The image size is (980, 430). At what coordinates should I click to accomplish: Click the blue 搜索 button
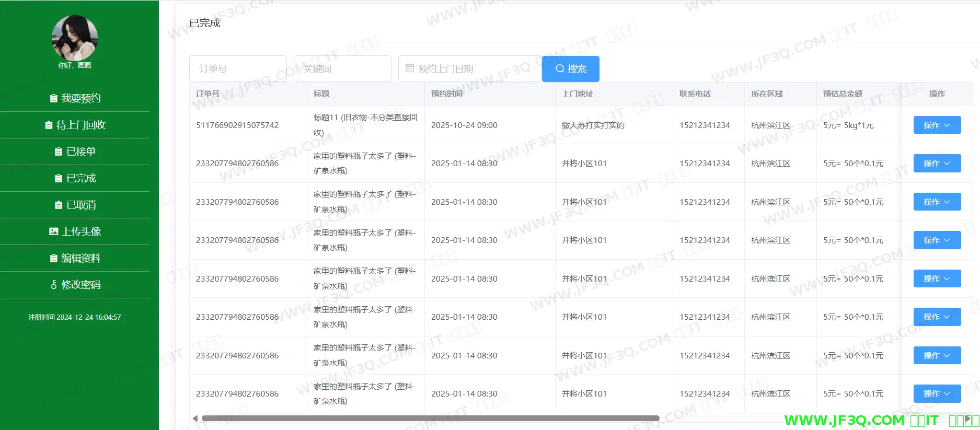click(570, 69)
